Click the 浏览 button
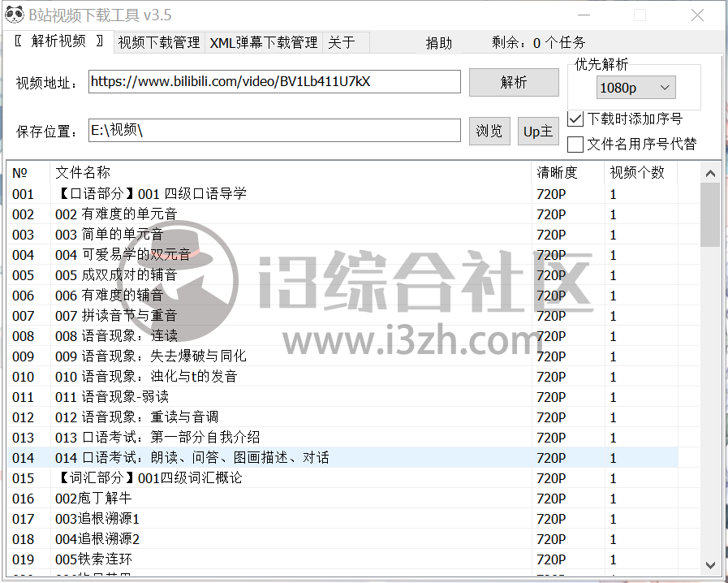Viewport: 728px width, 583px height. (489, 131)
